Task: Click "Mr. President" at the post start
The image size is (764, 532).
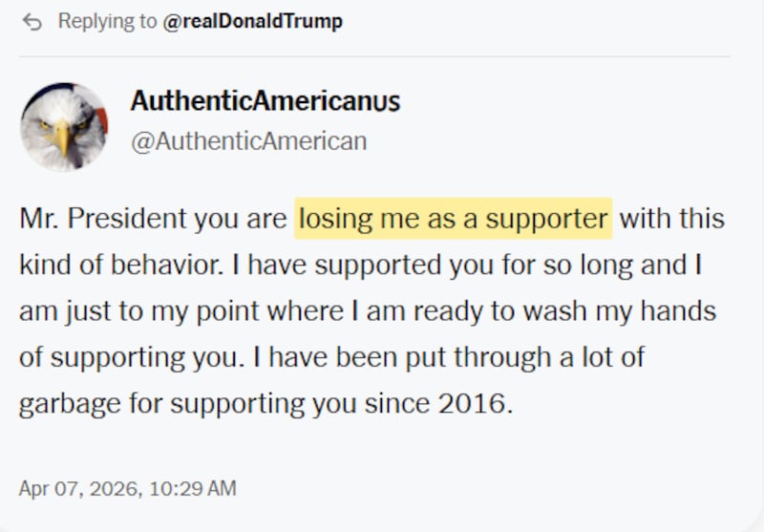Action: click(x=78, y=219)
